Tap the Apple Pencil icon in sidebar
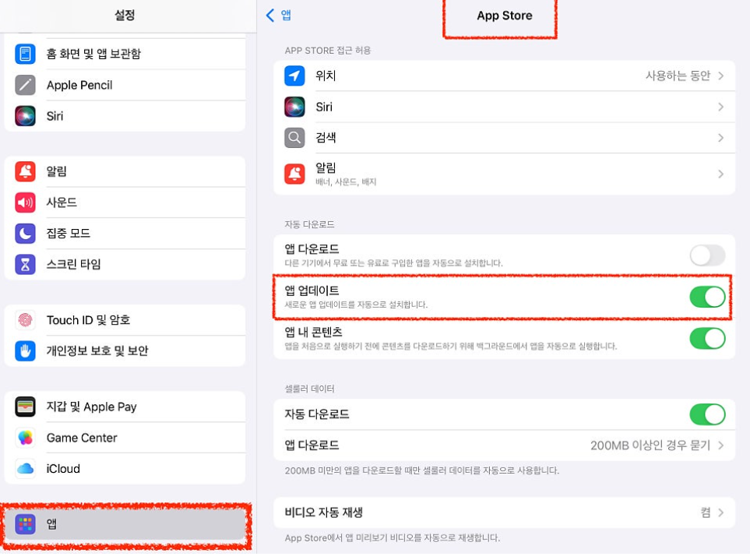Screen dimensions: 750x560 tap(25, 85)
